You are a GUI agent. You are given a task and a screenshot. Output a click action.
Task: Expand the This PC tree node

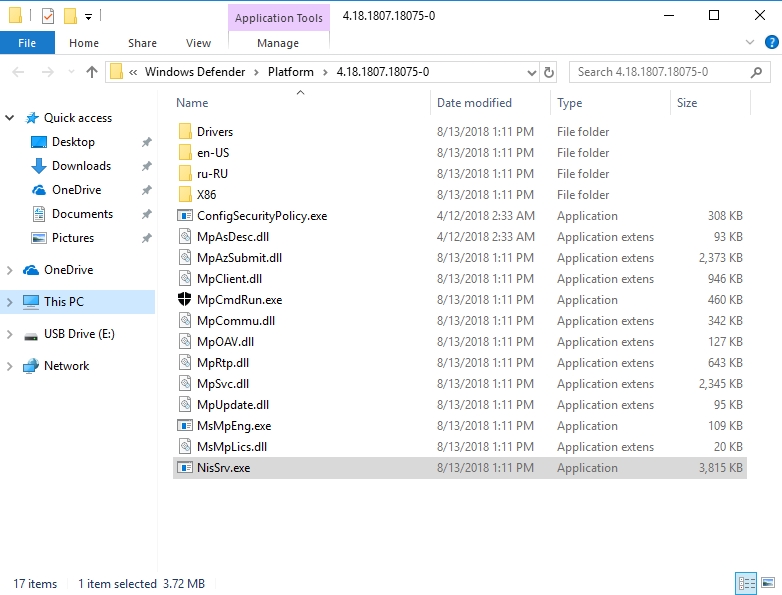click(x=9, y=302)
